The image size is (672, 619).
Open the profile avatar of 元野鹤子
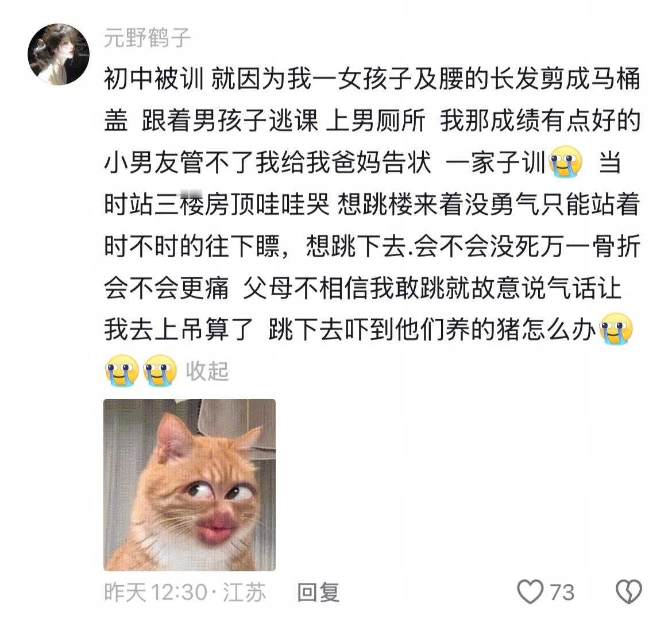pyautogui.click(x=59, y=55)
